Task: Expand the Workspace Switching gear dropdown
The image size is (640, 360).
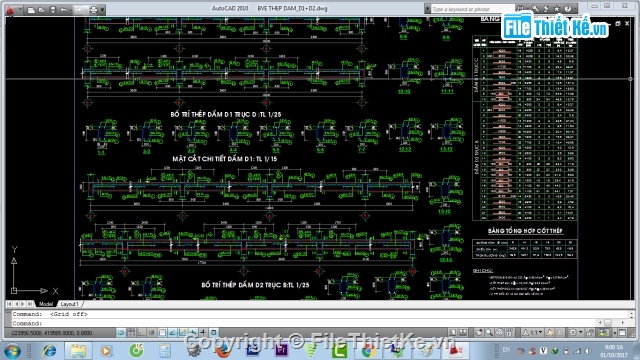Action: 580,333
